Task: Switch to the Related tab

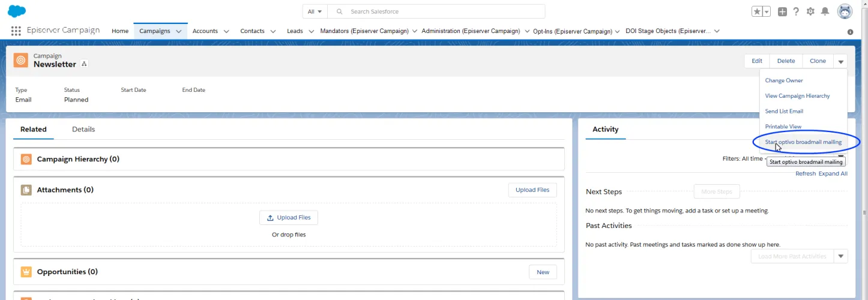Action: (34, 129)
